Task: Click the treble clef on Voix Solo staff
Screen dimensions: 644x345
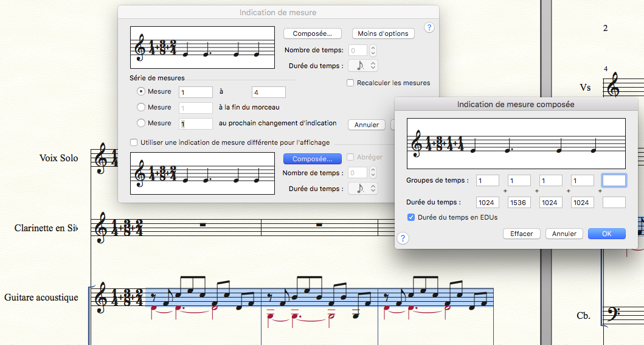Action: 101,159
